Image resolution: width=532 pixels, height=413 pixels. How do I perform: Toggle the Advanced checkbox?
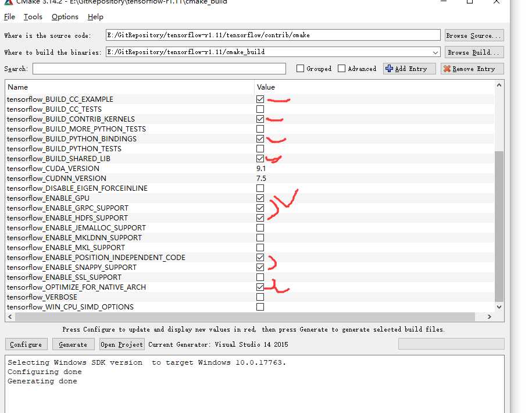click(x=342, y=69)
